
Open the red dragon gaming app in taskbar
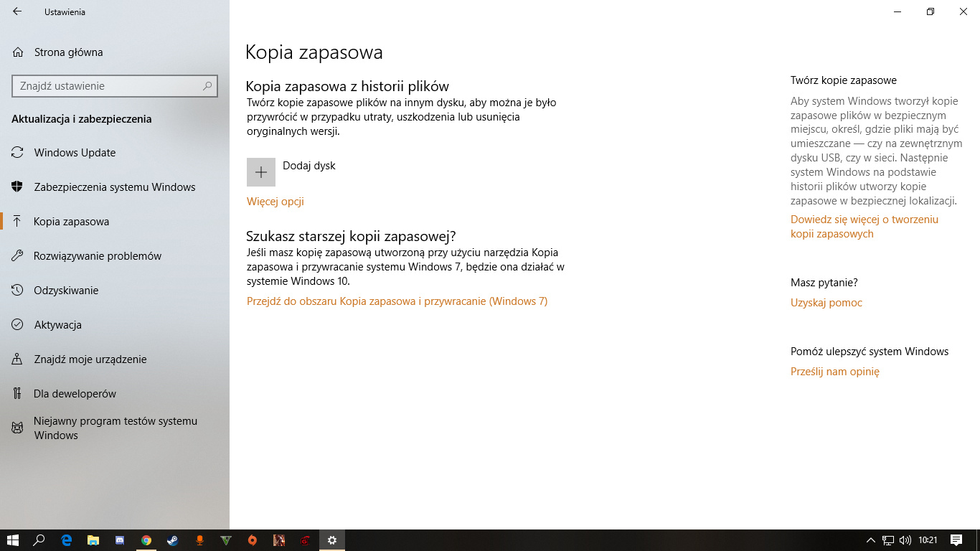coord(306,540)
